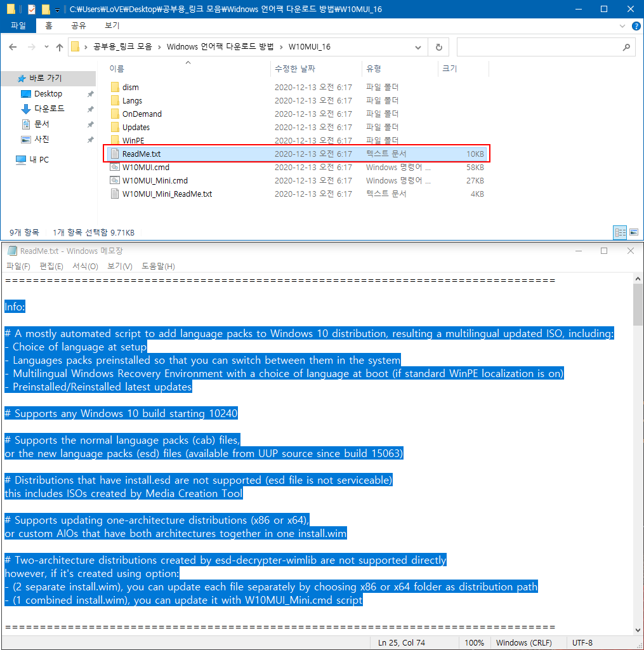Click the Notepad scrollbar up arrow
The height and width of the screenshot is (650, 644).
click(x=638, y=279)
